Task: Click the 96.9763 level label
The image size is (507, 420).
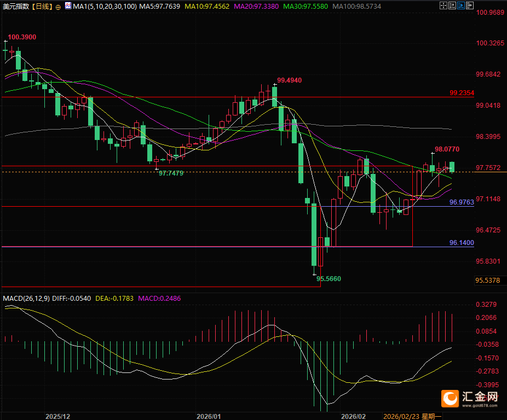Action: pos(462,202)
